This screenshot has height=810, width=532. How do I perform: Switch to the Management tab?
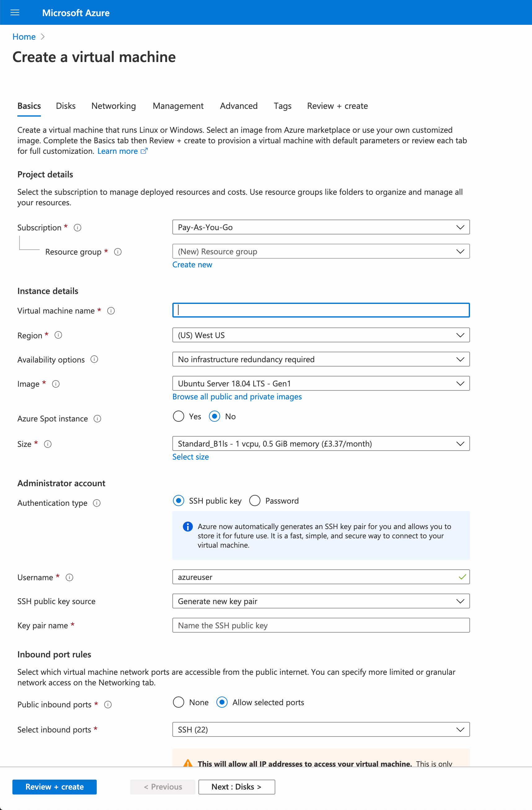click(178, 106)
